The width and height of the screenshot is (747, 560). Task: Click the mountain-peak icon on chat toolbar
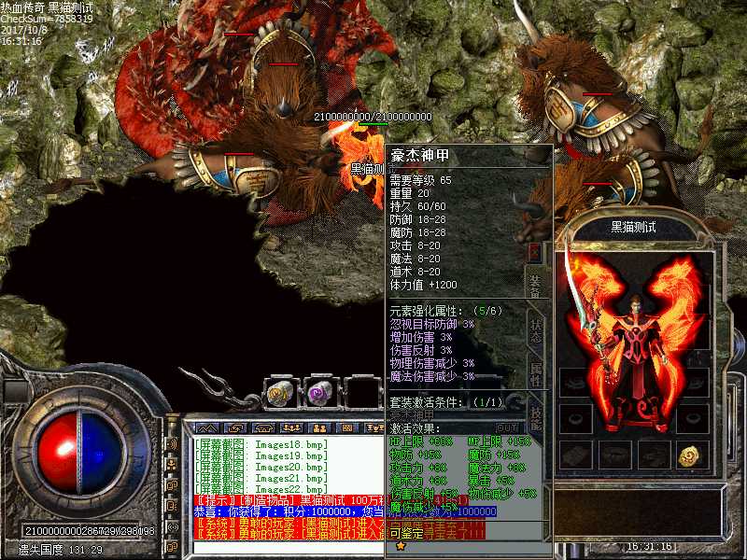207,428
